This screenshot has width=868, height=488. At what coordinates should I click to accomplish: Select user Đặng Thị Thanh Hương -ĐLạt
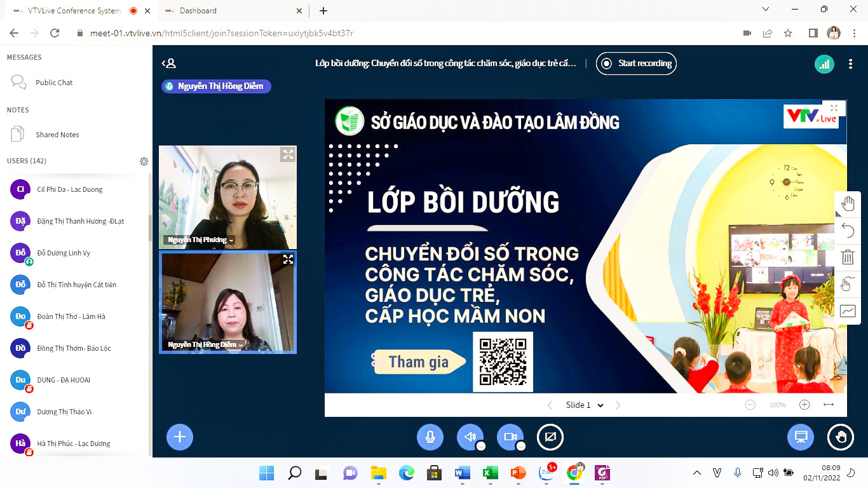[x=75, y=221]
